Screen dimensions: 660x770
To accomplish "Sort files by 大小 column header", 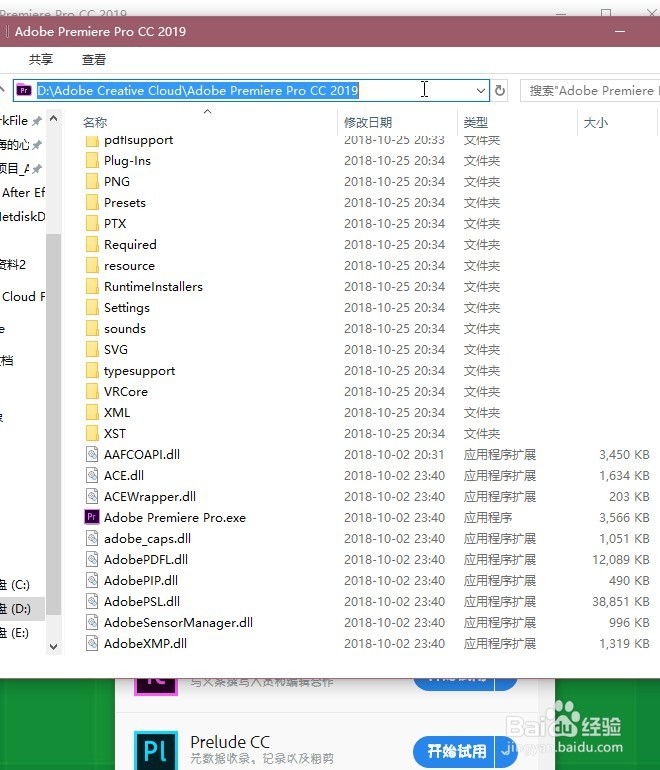I will click(x=596, y=122).
